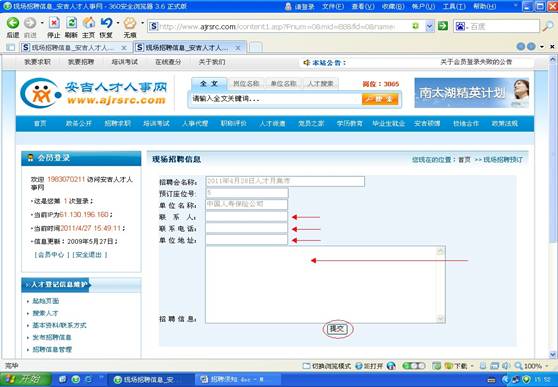Click the 提交 submit button
Image resolution: width=558 pixels, height=387 pixels.
coord(337,329)
